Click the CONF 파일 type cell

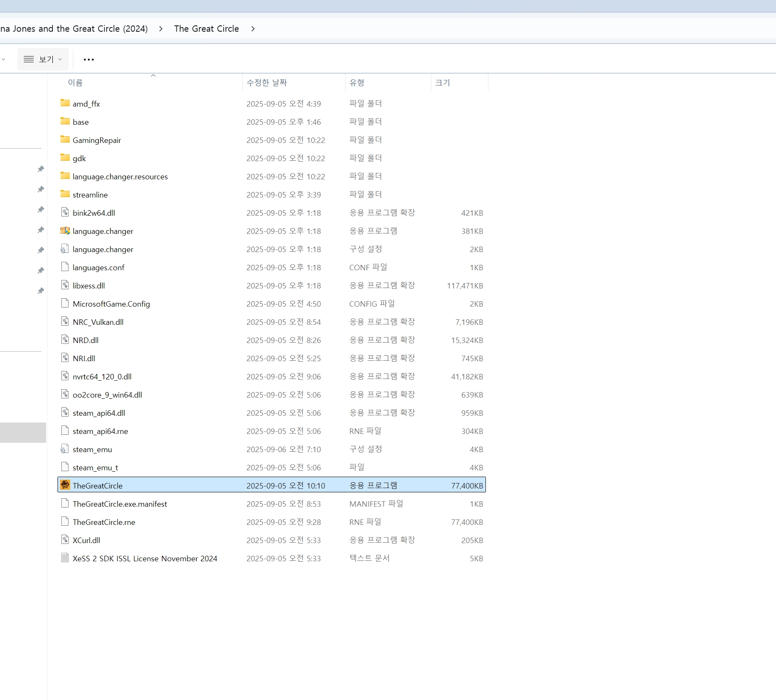(x=368, y=267)
